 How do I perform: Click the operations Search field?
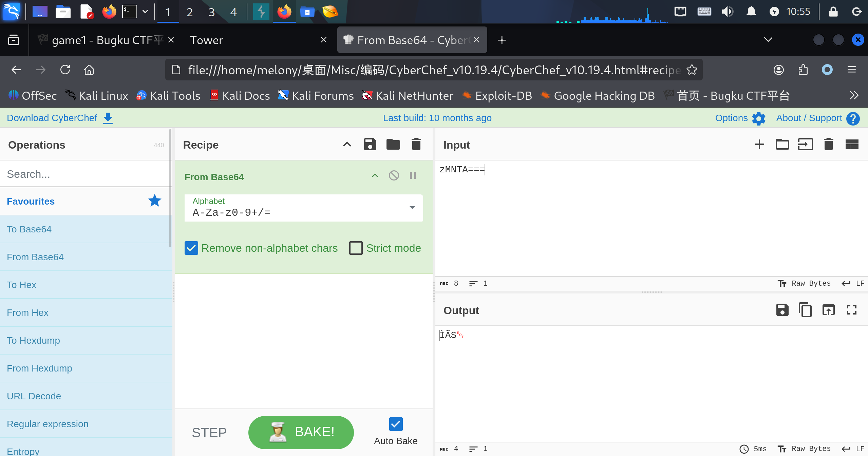point(85,174)
